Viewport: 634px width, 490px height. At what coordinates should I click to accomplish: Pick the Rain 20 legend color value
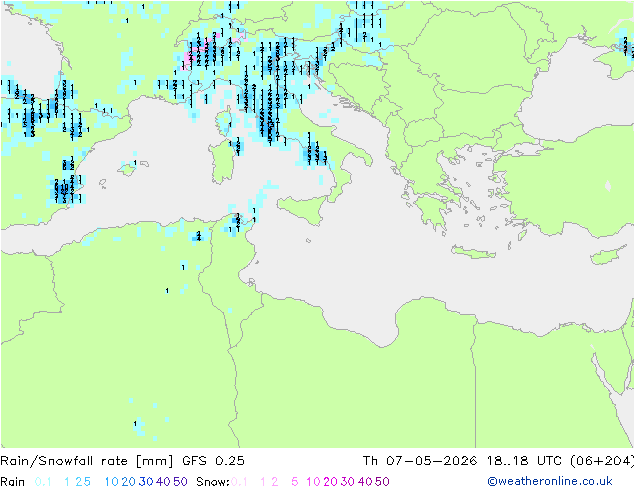coord(129,482)
